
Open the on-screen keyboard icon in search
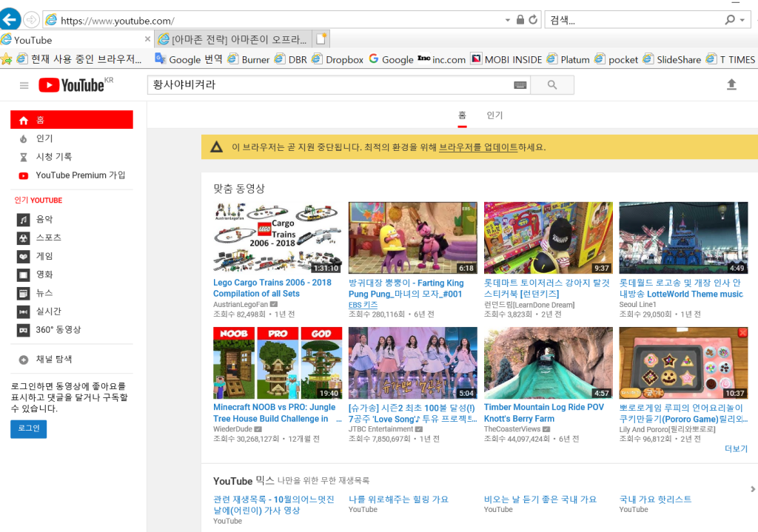[x=520, y=85]
